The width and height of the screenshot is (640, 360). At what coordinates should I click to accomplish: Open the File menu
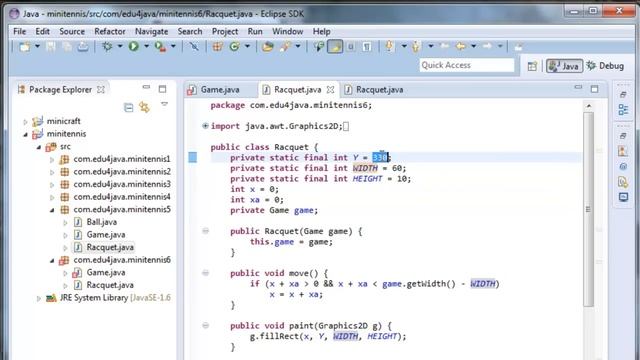(x=19, y=31)
